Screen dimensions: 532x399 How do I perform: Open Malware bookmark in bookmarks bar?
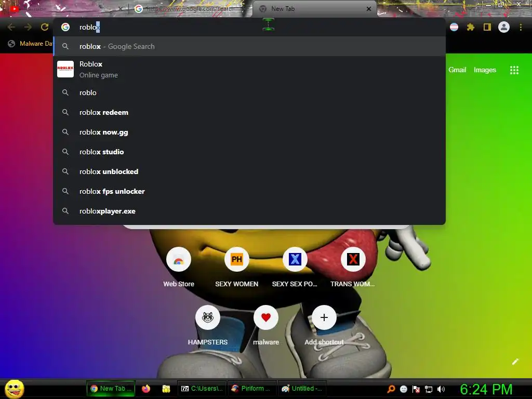pyautogui.click(x=30, y=44)
